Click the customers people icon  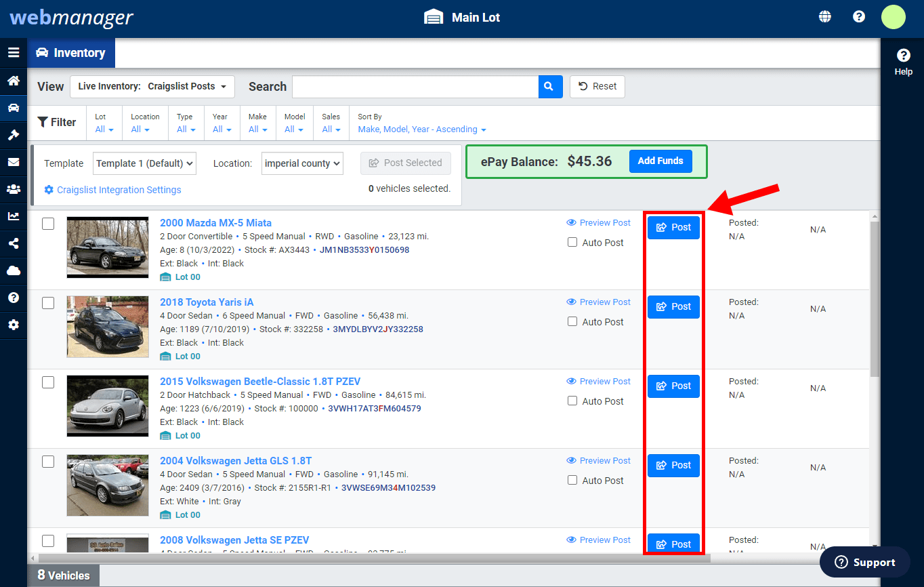(14, 189)
